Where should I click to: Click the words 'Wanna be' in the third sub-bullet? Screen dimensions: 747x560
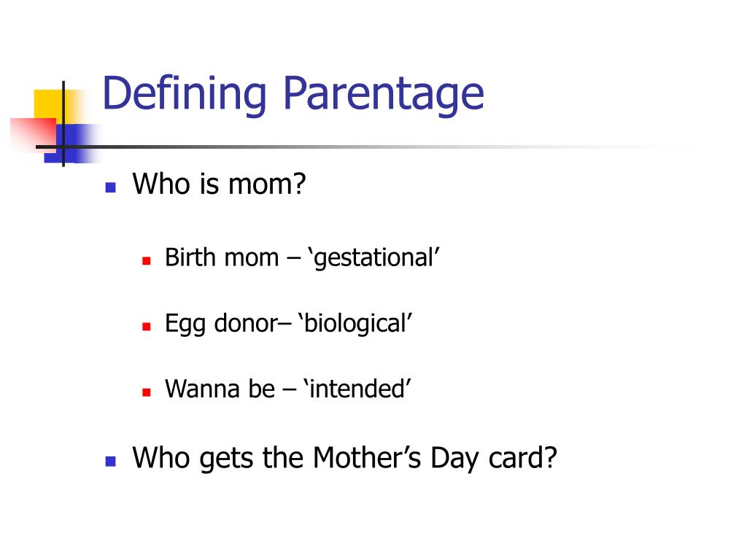[220, 389]
